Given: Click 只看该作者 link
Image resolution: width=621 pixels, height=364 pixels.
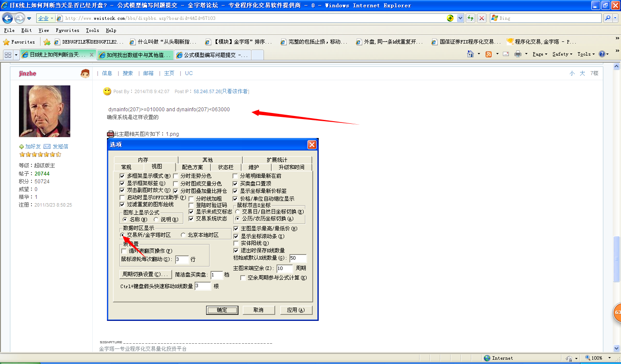Looking at the screenshot, I should coord(235,91).
